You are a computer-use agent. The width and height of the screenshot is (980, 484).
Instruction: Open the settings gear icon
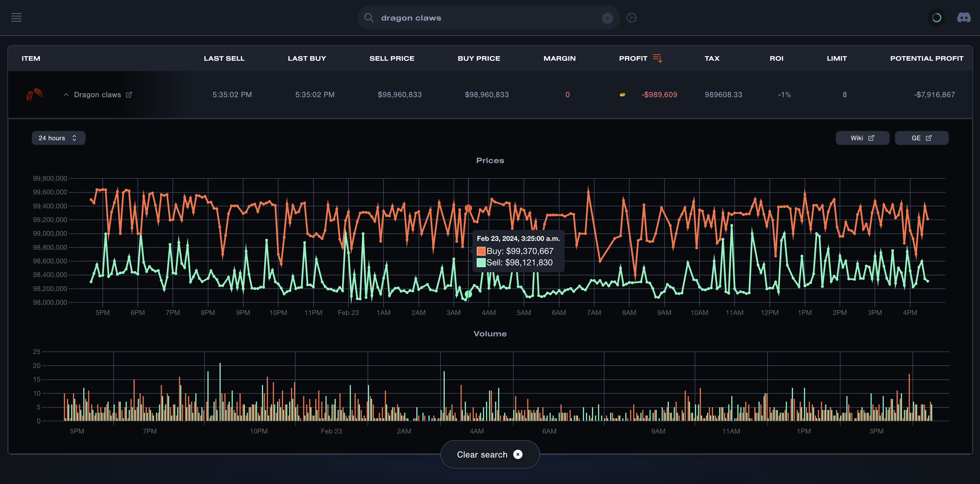point(631,17)
